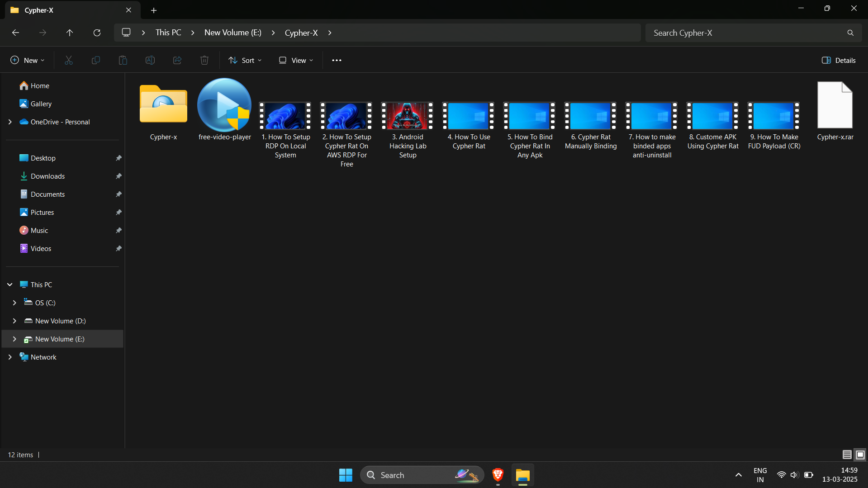This screenshot has height=488, width=868.
Task: Select video 2. Cypher Rat On AWS RDP
Action: coord(346,135)
